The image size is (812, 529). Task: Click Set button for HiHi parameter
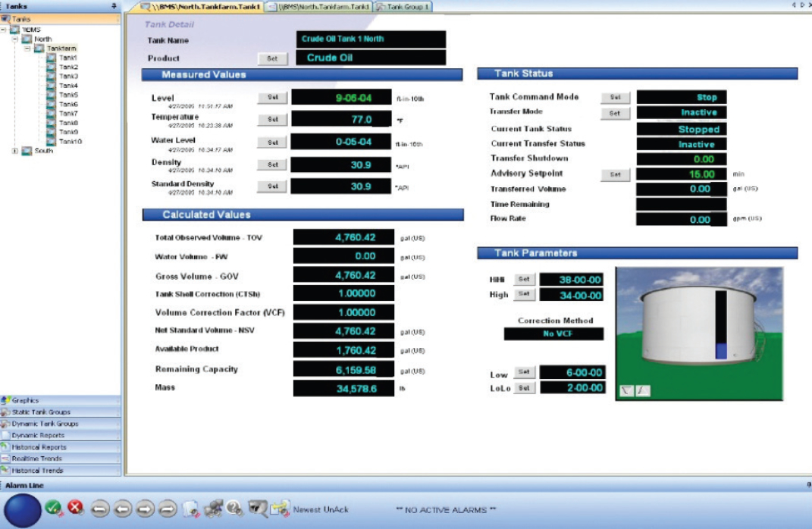click(524, 279)
